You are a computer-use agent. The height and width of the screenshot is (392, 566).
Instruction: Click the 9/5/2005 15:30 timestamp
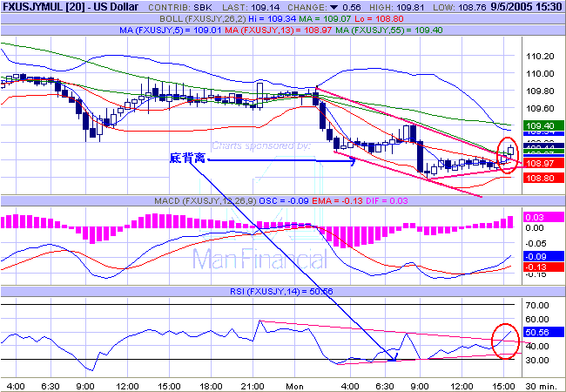[526, 7]
